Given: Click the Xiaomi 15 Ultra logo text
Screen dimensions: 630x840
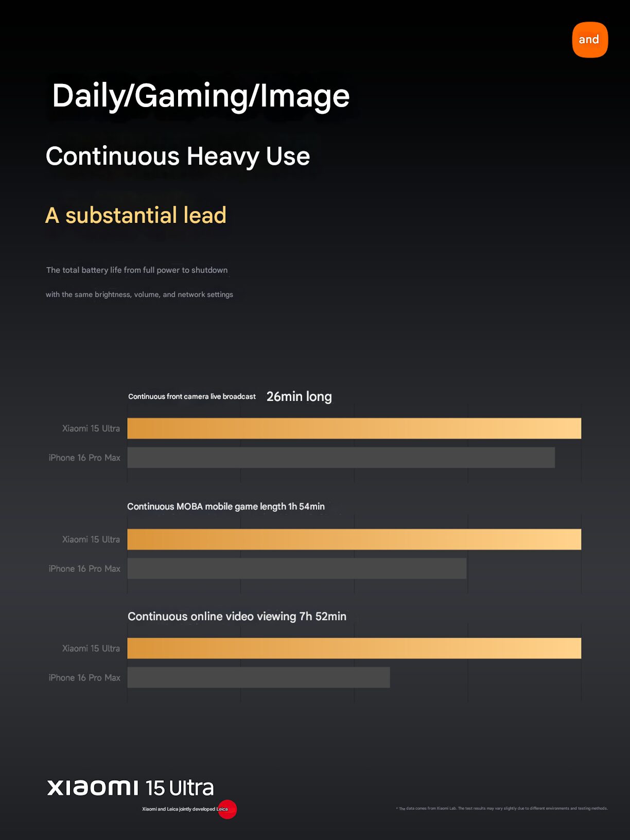Looking at the screenshot, I should (130, 787).
